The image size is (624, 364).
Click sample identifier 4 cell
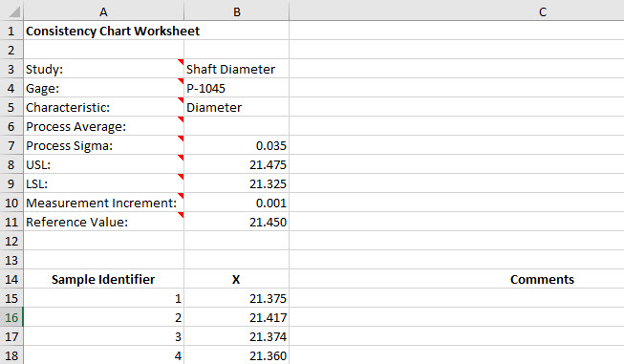(x=103, y=355)
